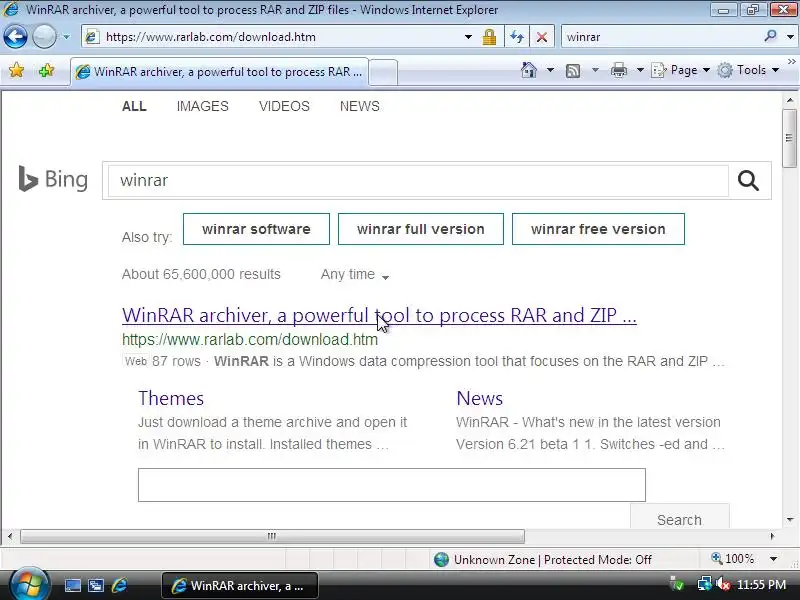Launch Internet Explorer from quick launch
Viewport: 800px width, 600px height.
pyautogui.click(x=119, y=586)
